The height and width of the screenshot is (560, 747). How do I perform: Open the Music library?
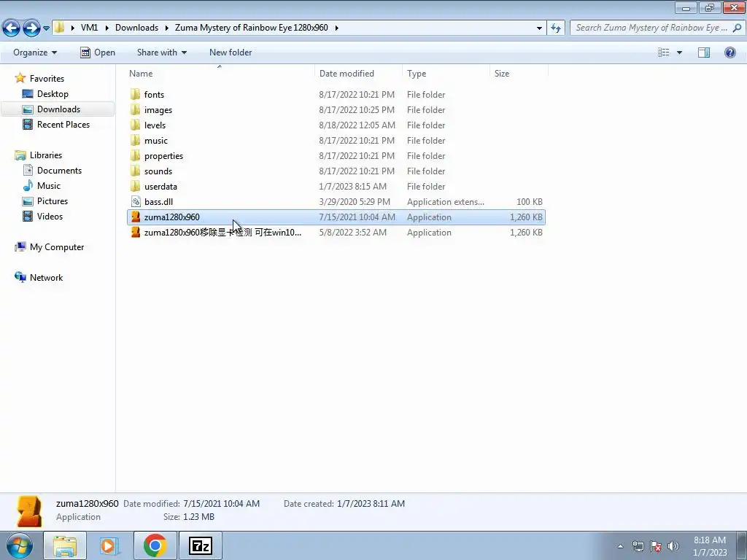[49, 186]
